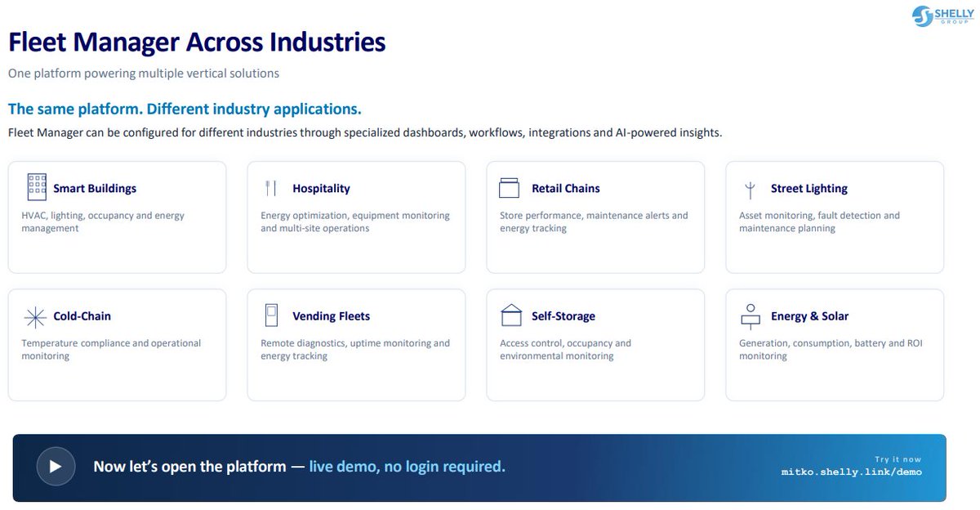
Task: Select the Smart Buildings heading
Action: [x=95, y=188]
